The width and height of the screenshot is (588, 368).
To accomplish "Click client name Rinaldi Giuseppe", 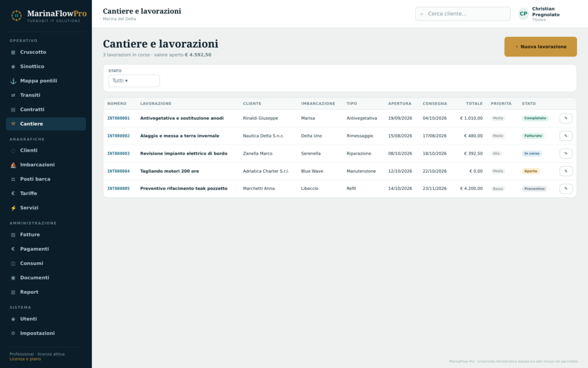I will (261, 118).
